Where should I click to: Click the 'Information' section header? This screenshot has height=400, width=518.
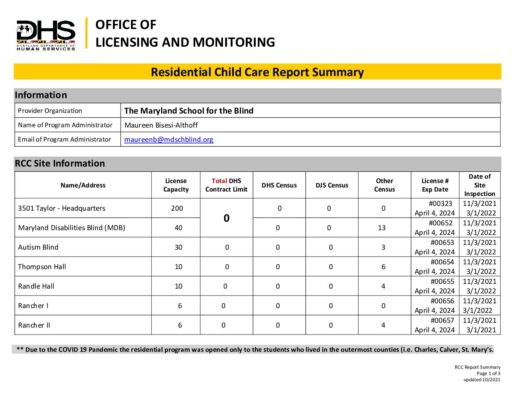click(41, 95)
